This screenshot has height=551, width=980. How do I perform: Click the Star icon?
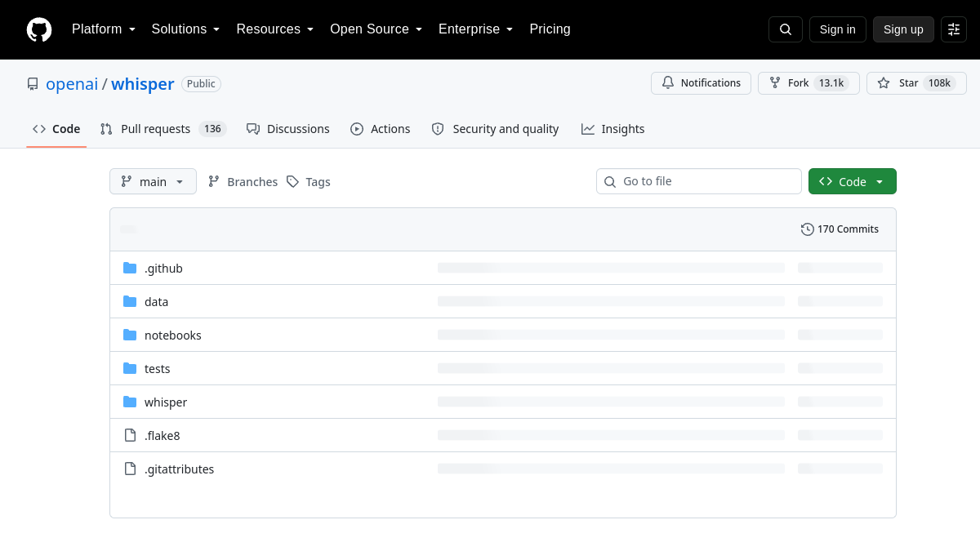pos(884,83)
